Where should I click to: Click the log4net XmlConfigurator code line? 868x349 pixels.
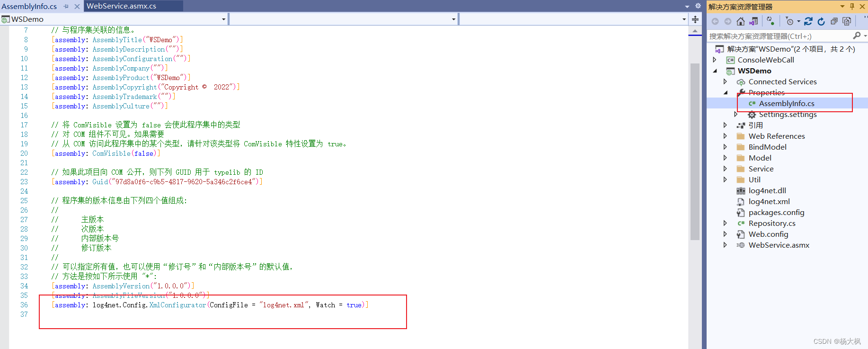tap(210, 305)
